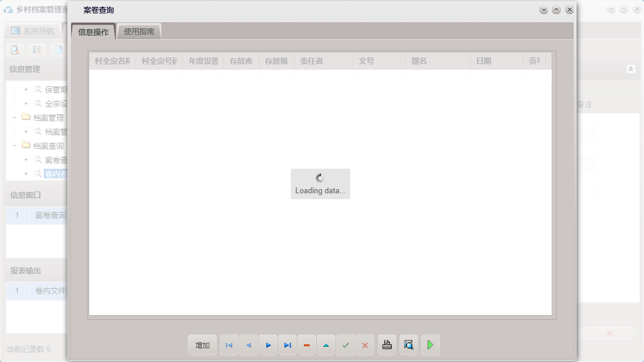Click 年度设置 column header
The width and height of the screenshot is (644, 362).
[204, 61]
